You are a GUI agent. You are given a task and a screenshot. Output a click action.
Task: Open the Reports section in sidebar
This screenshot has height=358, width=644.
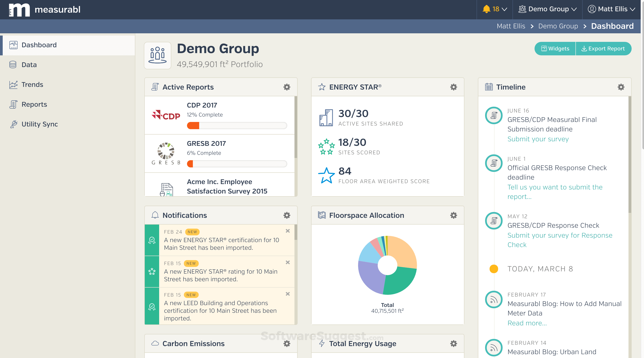[x=34, y=104]
